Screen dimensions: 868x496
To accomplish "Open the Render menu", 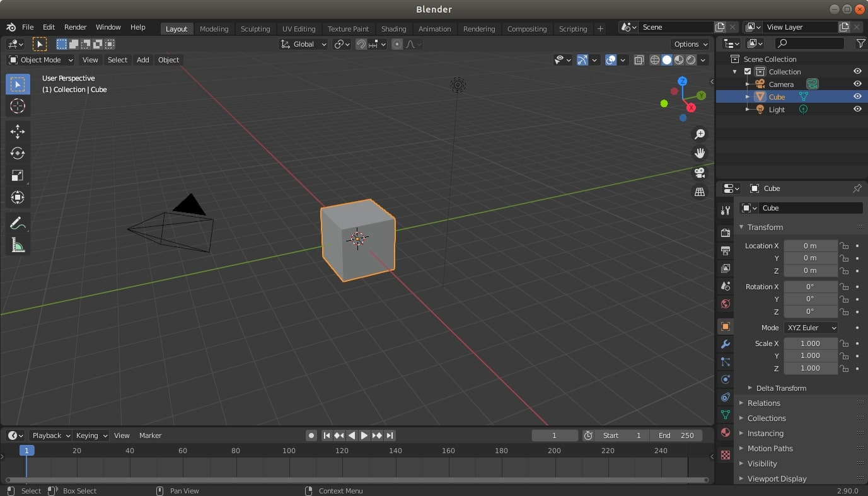I will (x=75, y=27).
